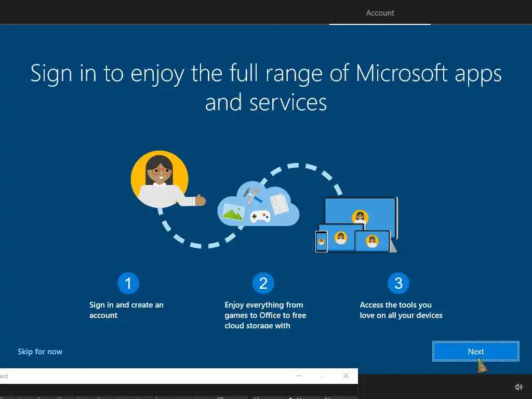Click the multiple devices illustration

click(356, 224)
